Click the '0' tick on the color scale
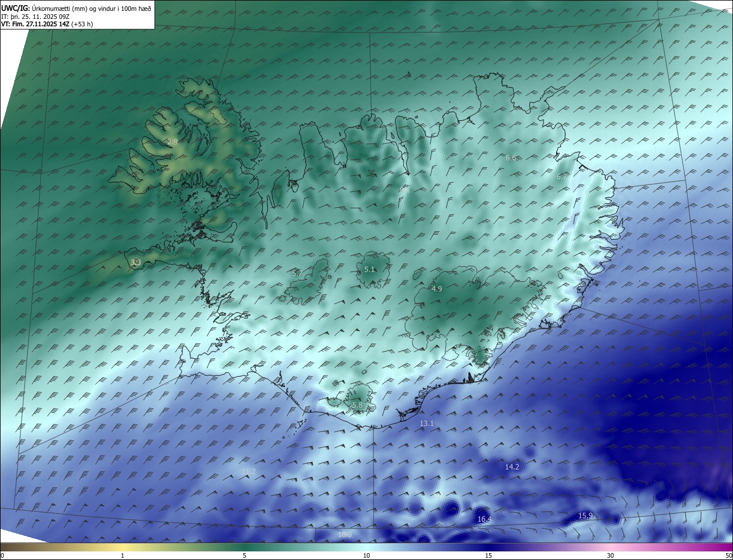The image size is (733, 560). [x=2, y=555]
